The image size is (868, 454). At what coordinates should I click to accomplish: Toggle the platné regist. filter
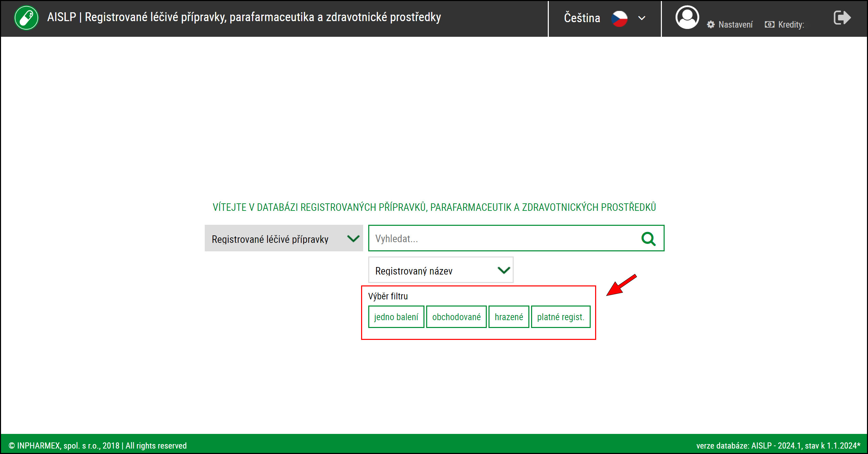(561, 317)
